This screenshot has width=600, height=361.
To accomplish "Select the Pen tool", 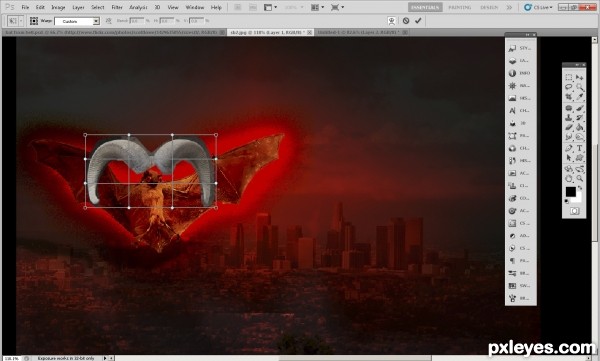I will click(569, 148).
